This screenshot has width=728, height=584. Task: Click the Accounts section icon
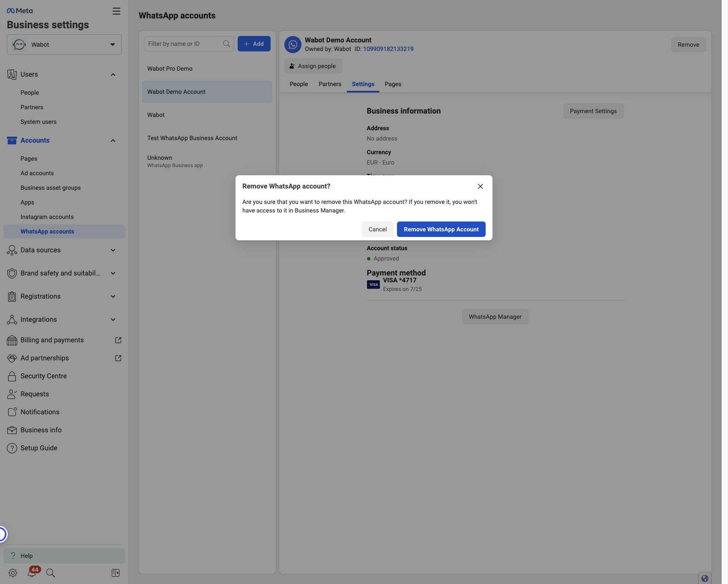pyautogui.click(x=12, y=141)
